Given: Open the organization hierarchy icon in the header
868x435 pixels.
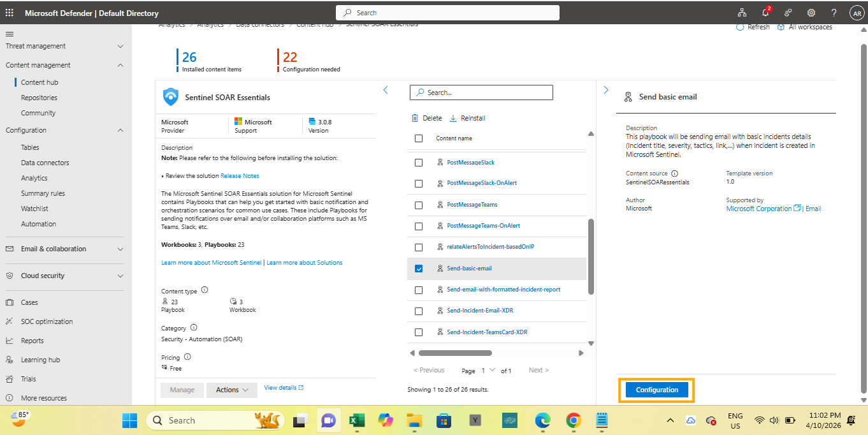Looking at the screenshot, I should [742, 13].
